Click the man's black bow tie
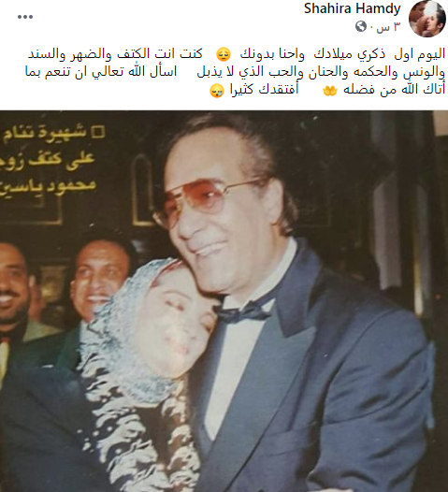 (x=243, y=311)
